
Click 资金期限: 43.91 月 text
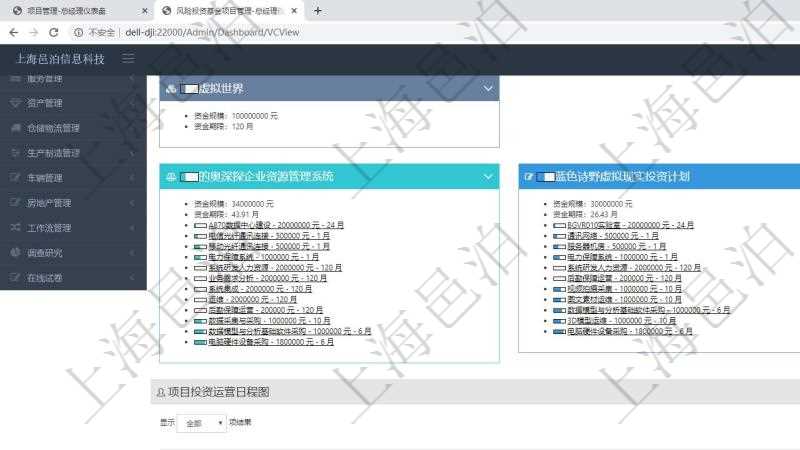[x=226, y=214]
